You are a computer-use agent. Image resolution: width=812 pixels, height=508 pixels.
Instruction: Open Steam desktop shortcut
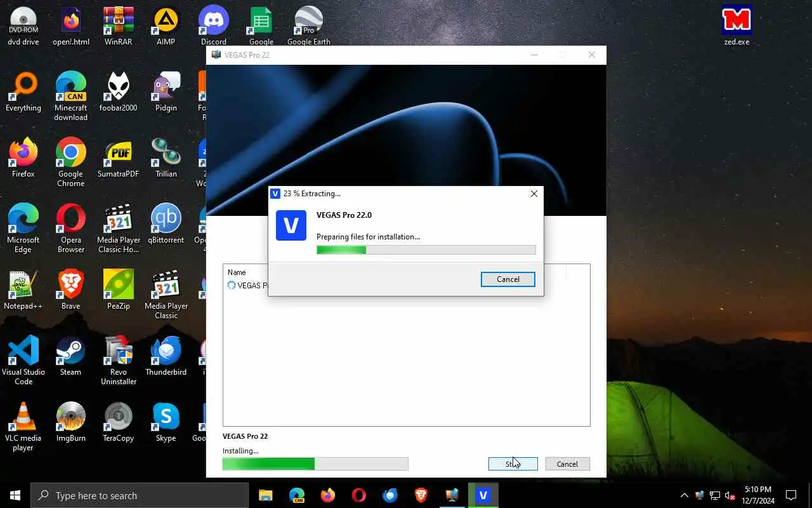pos(71,357)
